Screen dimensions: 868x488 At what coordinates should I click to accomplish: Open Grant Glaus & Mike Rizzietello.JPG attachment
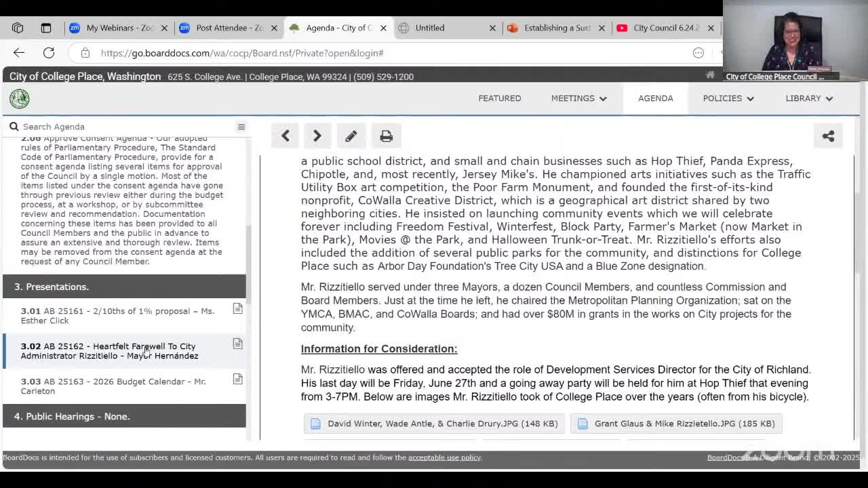[676, 424]
